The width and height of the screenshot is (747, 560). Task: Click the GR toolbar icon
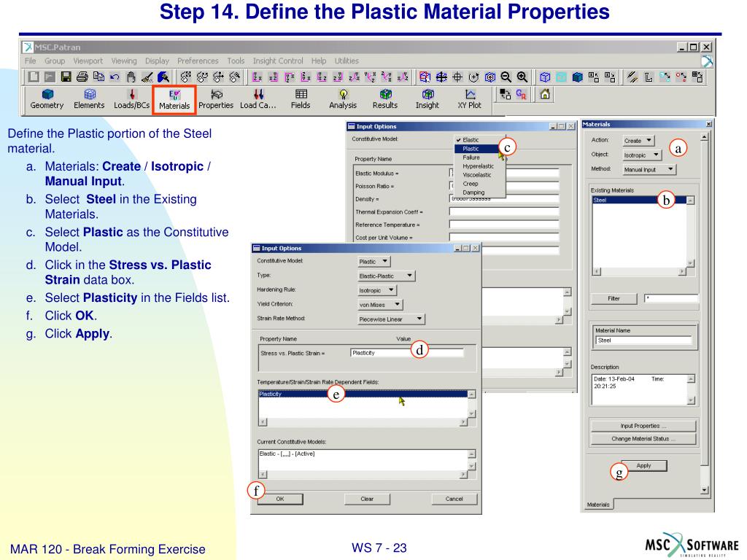521,94
